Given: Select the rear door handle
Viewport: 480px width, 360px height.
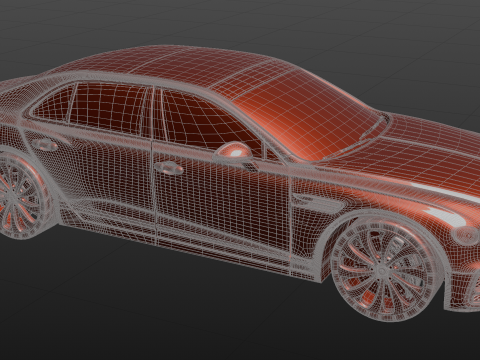Looking at the screenshot, I should coord(44,144).
